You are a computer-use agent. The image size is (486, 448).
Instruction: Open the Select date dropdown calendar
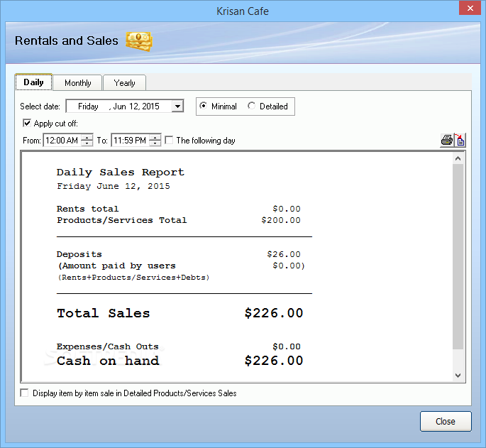pyautogui.click(x=177, y=106)
